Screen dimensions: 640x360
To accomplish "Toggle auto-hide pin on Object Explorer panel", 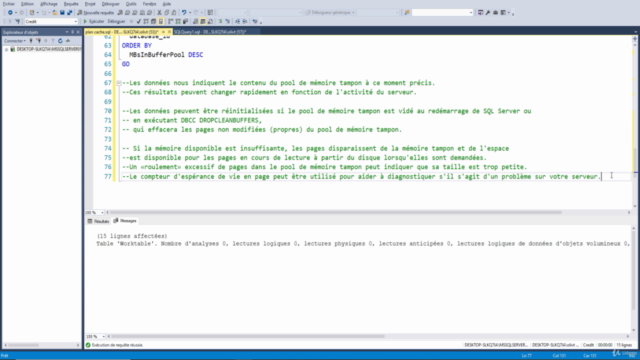I will [73, 32].
